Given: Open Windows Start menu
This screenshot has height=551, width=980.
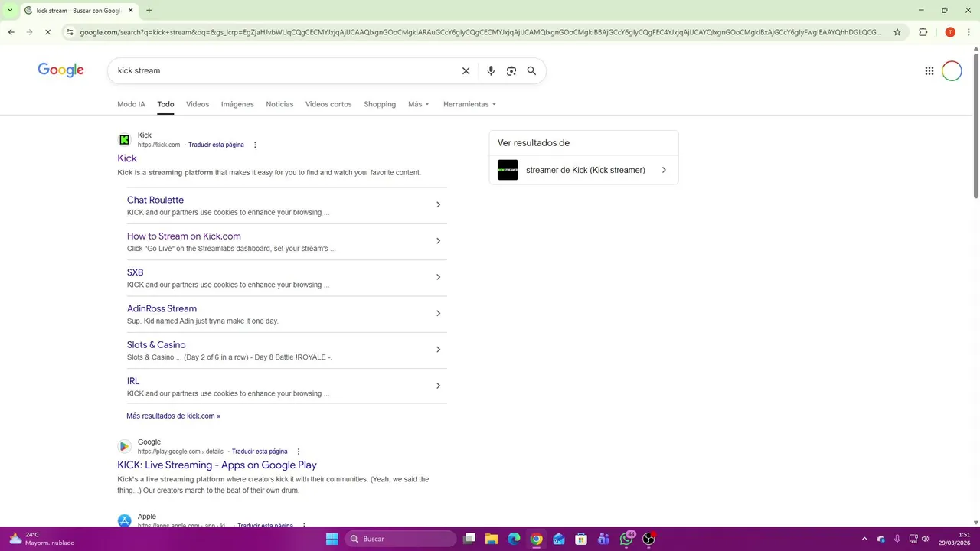Looking at the screenshot, I should (x=332, y=539).
